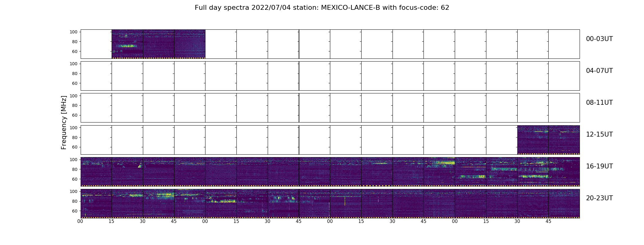The width and height of the screenshot is (644, 245).
Task: Click the 100 tick label of the 16-19UT row
Action: (74, 159)
